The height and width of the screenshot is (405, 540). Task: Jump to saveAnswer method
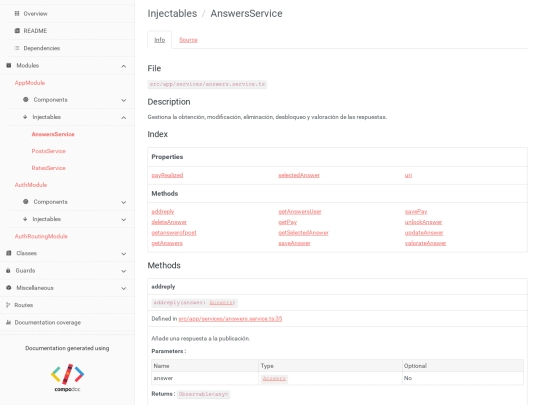[x=294, y=243]
